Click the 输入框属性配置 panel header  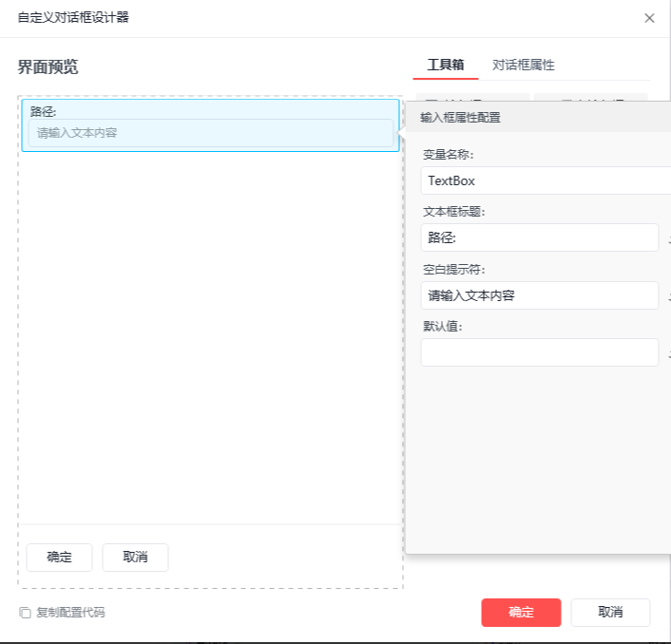(x=538, y=117)
